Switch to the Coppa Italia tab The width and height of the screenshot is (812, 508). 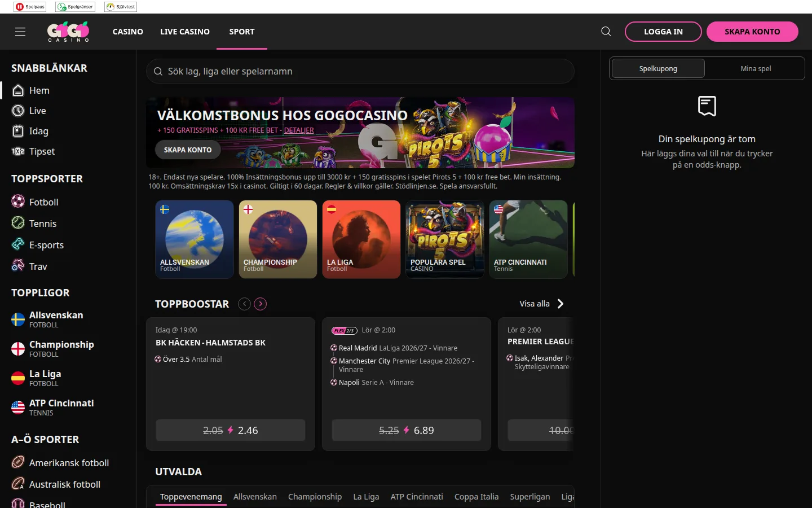(x=476, y=497)
